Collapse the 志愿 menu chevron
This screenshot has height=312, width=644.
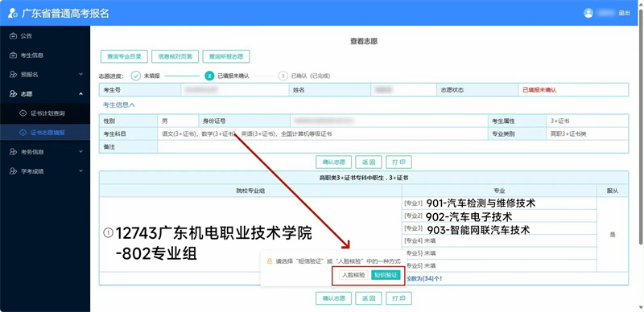81,93
